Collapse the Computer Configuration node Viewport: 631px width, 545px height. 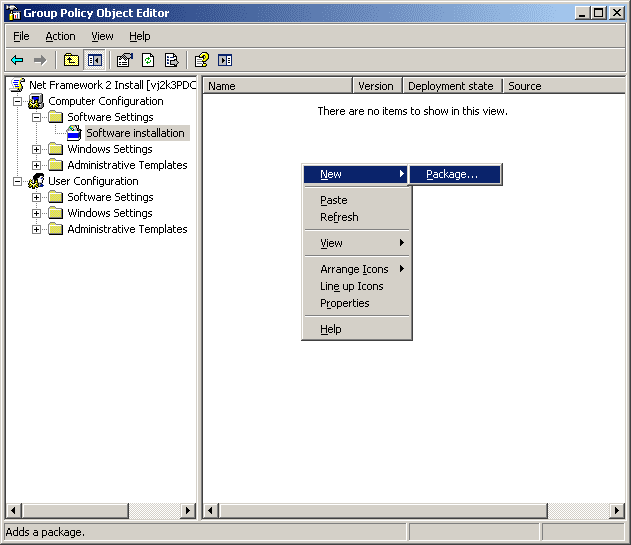point(17,101)
